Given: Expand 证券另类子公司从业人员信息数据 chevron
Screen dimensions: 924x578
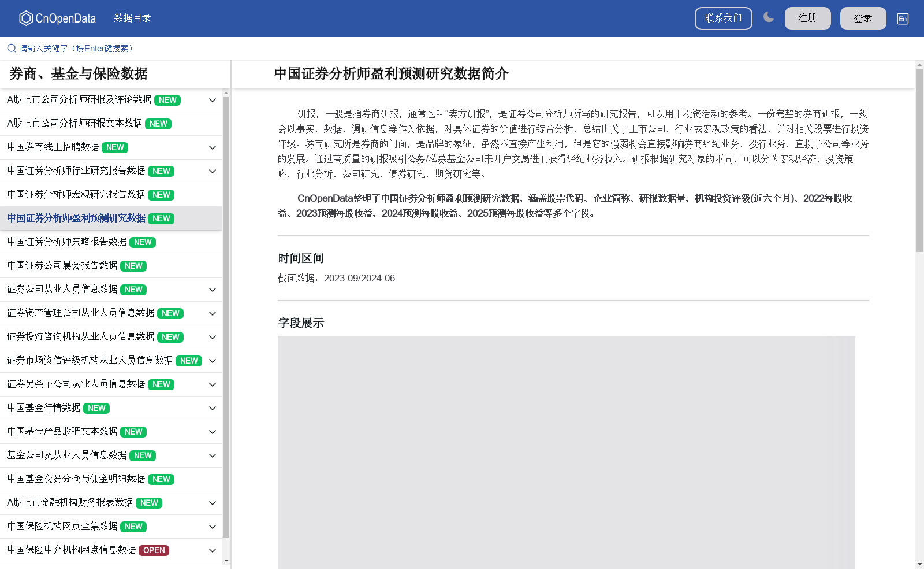Looking at the screenshot, I should click(213, 384).
